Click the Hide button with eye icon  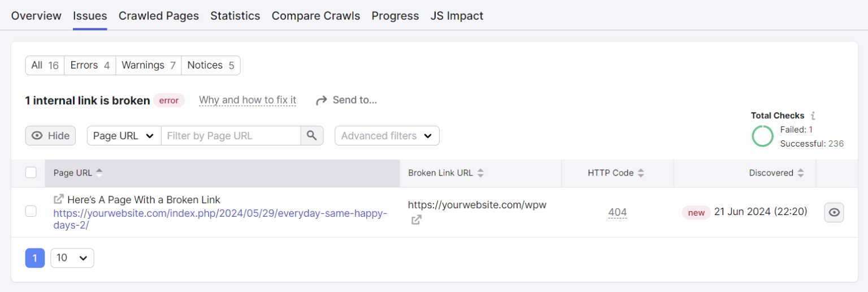pyautogui.click(x=51, y=136)
